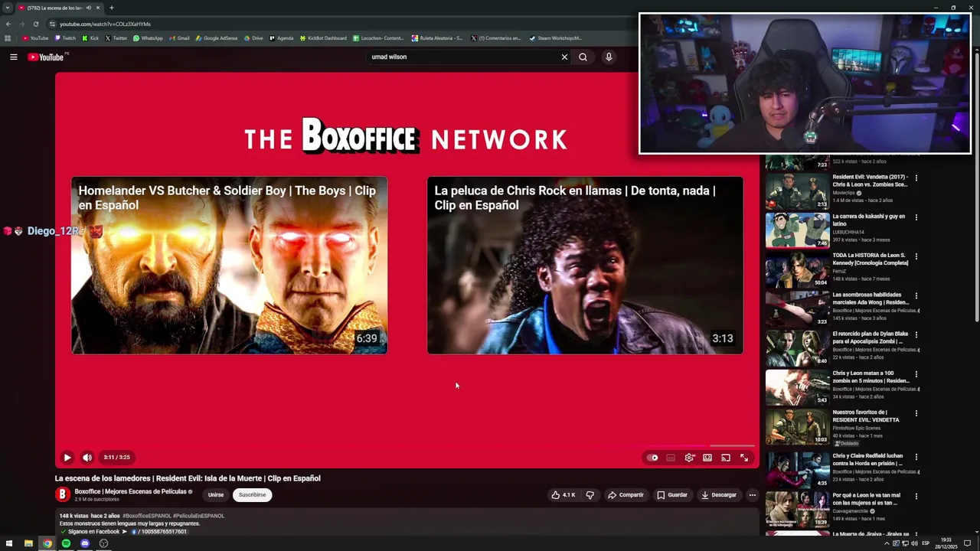Toggle subtitles in the video player
This screenshot has width=980, height=551.
671,458
